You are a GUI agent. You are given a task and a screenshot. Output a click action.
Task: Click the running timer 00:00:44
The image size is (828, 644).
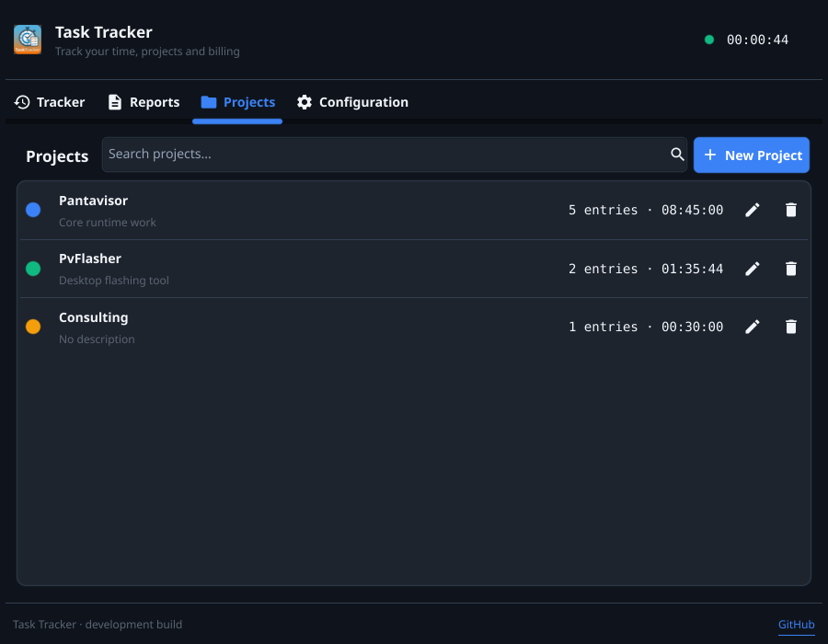click(x=757, y=40)
